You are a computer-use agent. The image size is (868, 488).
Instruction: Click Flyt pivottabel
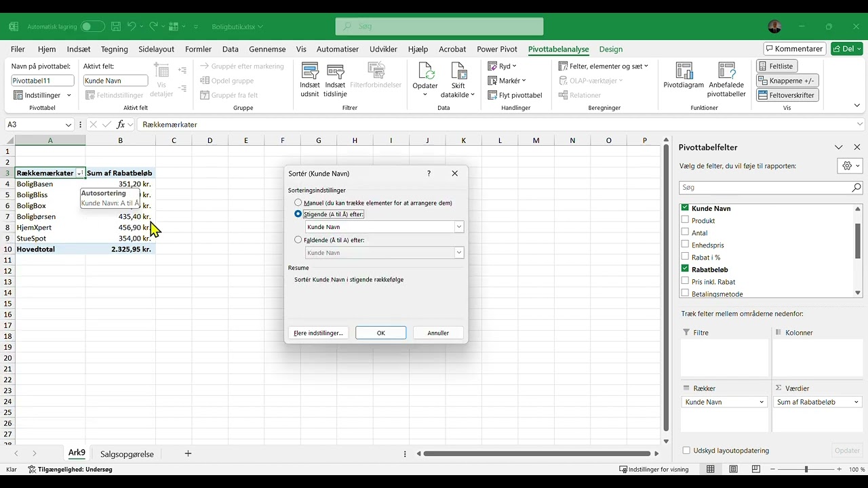(515, 96)
